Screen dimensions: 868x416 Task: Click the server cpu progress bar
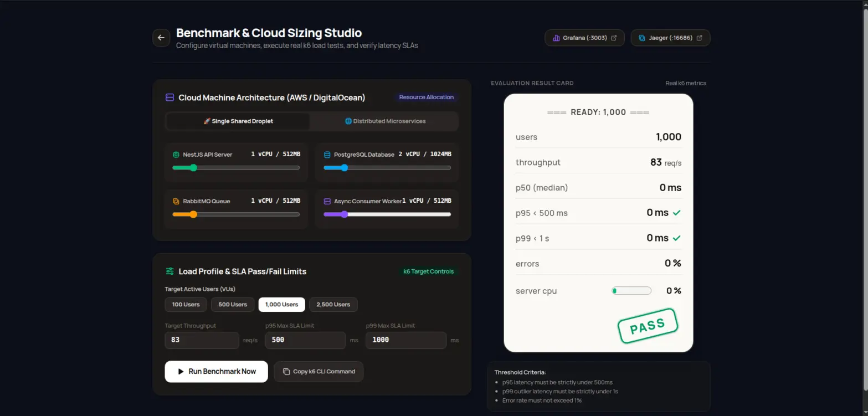click(631, 291)
